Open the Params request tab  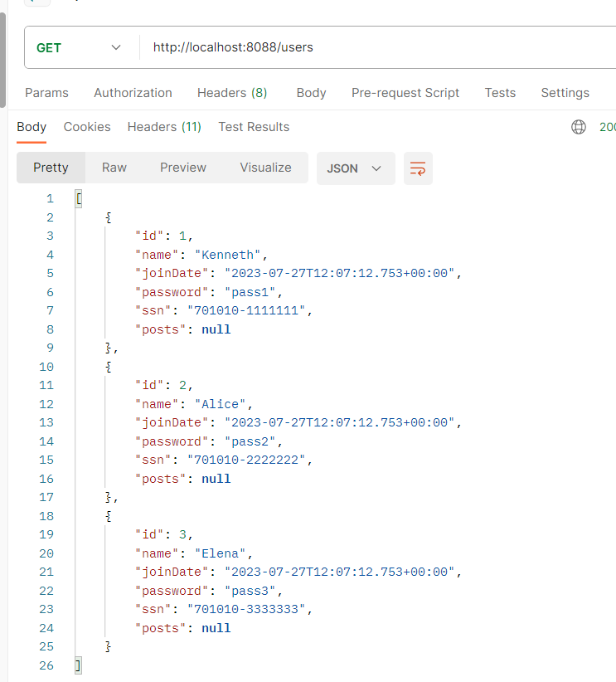pos(46,93)
